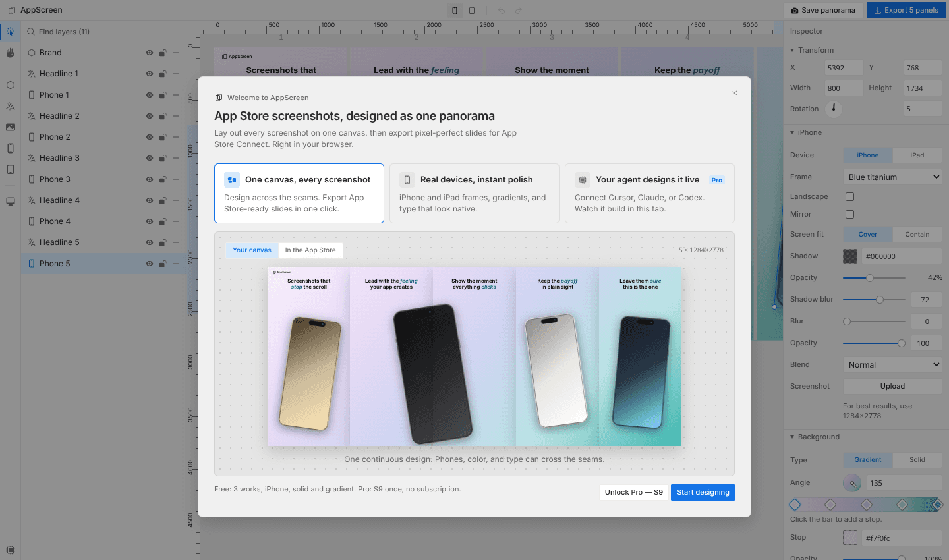This screenshot has width=949, height=560.
Task: Click the search magnifier in Find layers
Action: click(31, 32)
